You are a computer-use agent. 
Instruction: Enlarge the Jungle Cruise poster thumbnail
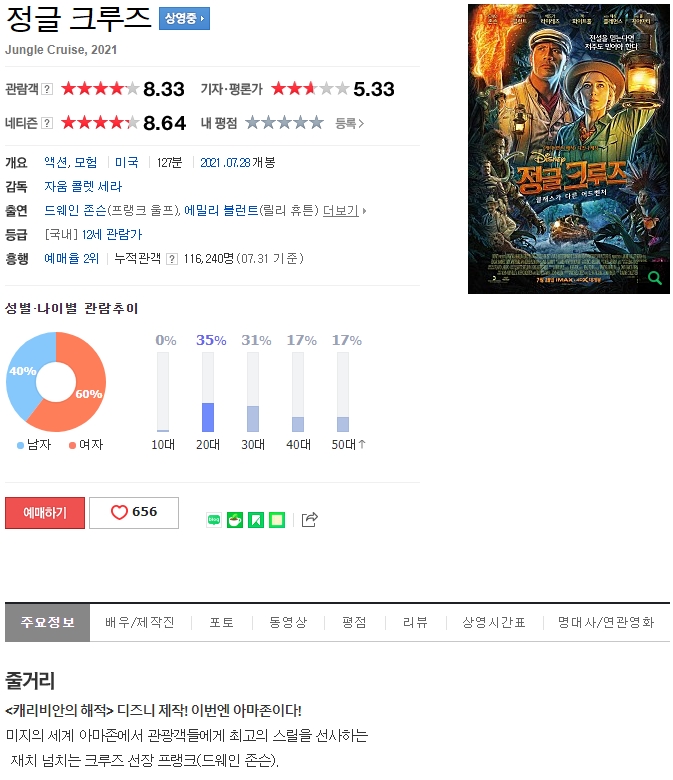[569, 149]
